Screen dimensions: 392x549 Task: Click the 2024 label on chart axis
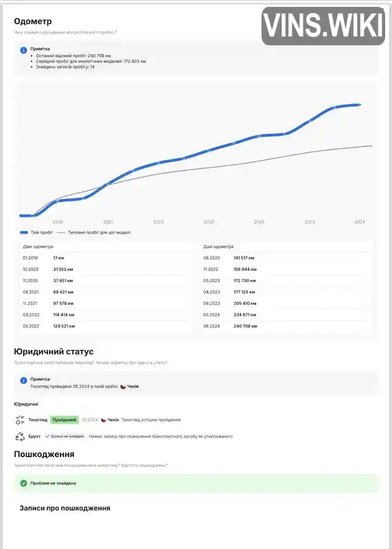[x=360, y=222]
